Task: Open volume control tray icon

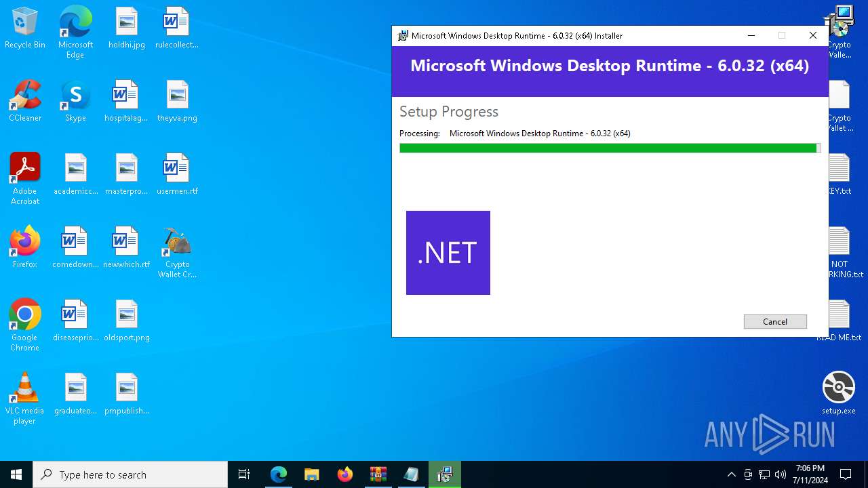Action: (781, 474)
